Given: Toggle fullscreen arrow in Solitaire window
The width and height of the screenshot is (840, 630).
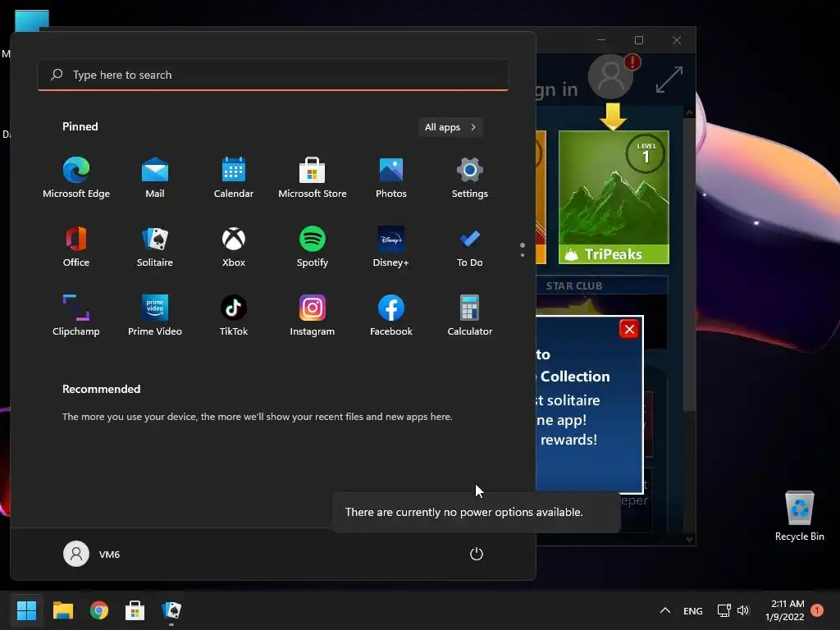Looking at the screenshot, I should [669, 80].
